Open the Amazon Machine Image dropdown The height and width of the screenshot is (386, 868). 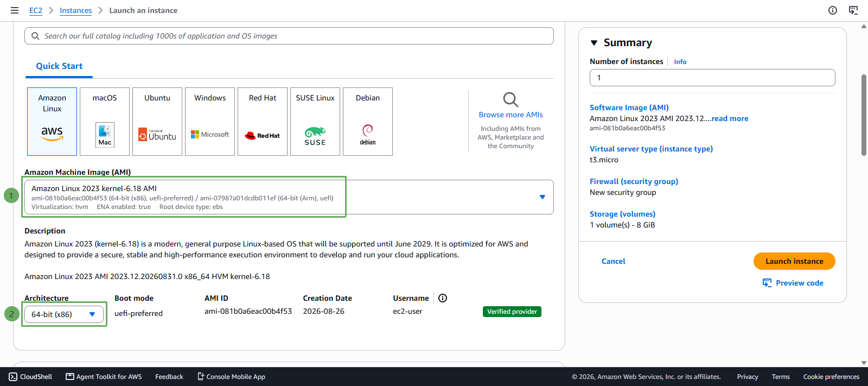(289, 197)
